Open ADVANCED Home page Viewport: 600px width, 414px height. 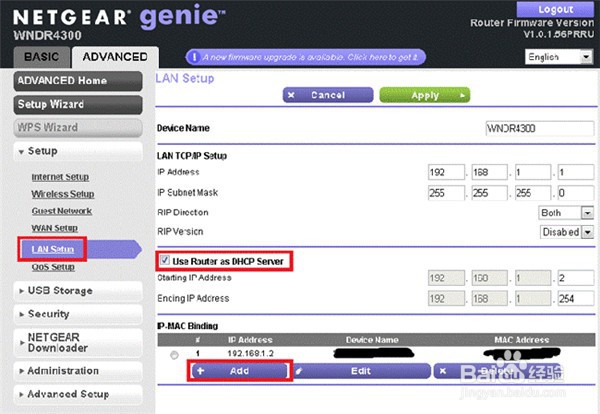[x=78, y=81]
